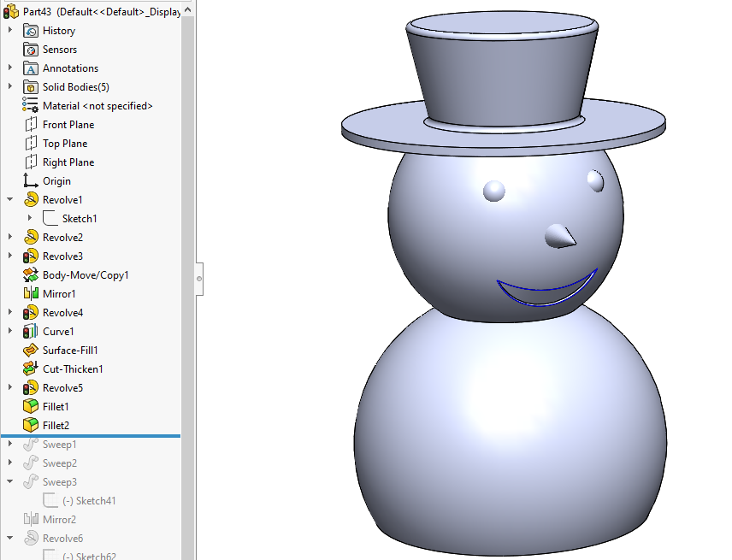Click the Fillet2 feature icon

(31, 425)
